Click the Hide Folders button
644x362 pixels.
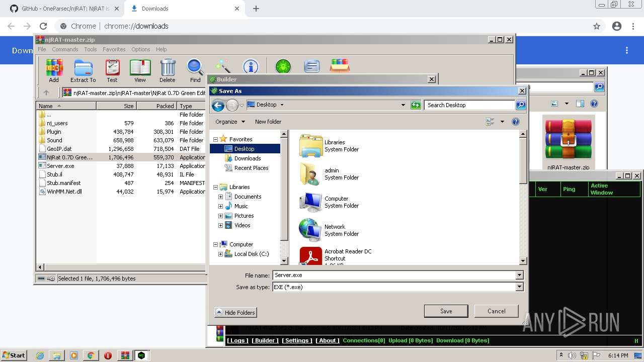235,312
